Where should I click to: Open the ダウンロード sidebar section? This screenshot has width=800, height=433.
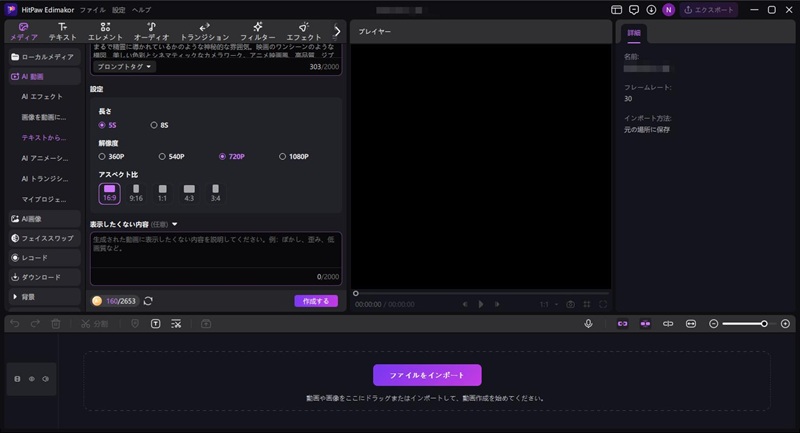coord(44,277)
